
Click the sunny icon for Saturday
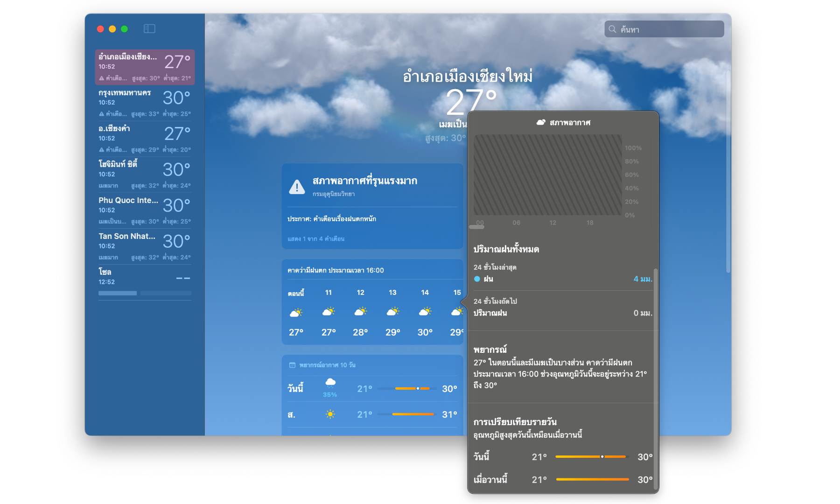click(330, 414)
